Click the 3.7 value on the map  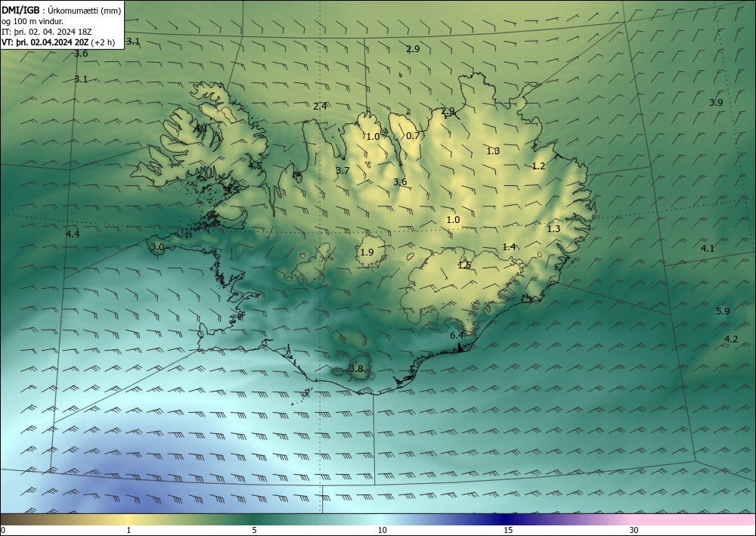[342, 171]
